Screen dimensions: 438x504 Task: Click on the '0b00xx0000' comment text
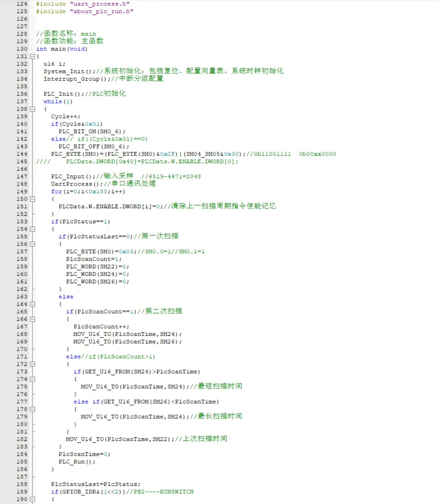pos(317,154)
